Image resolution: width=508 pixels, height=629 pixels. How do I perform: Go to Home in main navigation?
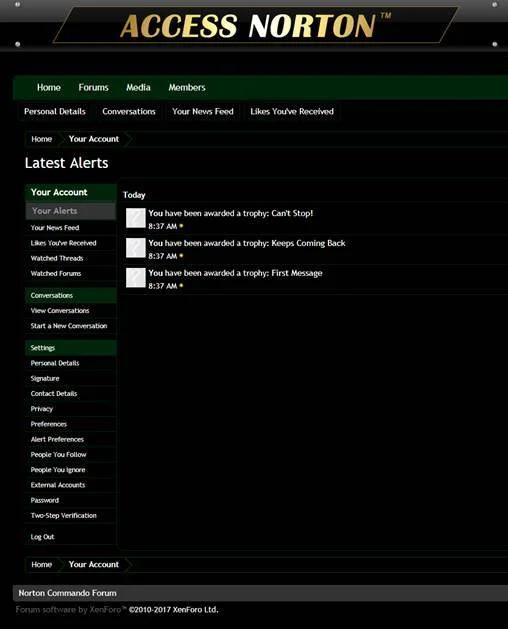click(49, 87)
